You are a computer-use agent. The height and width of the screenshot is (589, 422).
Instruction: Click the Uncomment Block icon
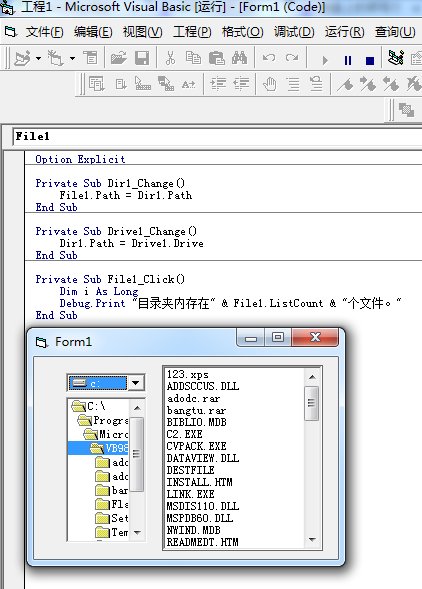[x=316, y=84]
